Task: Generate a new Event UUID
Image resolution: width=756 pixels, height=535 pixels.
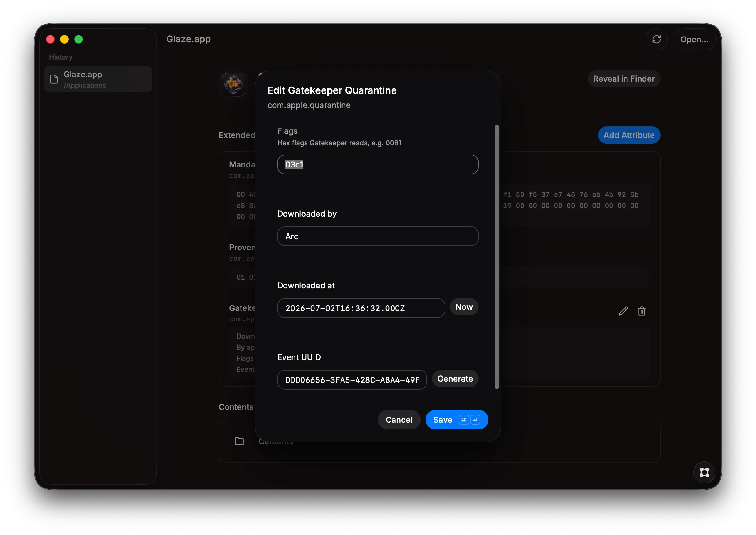Action: coord(455,379)
